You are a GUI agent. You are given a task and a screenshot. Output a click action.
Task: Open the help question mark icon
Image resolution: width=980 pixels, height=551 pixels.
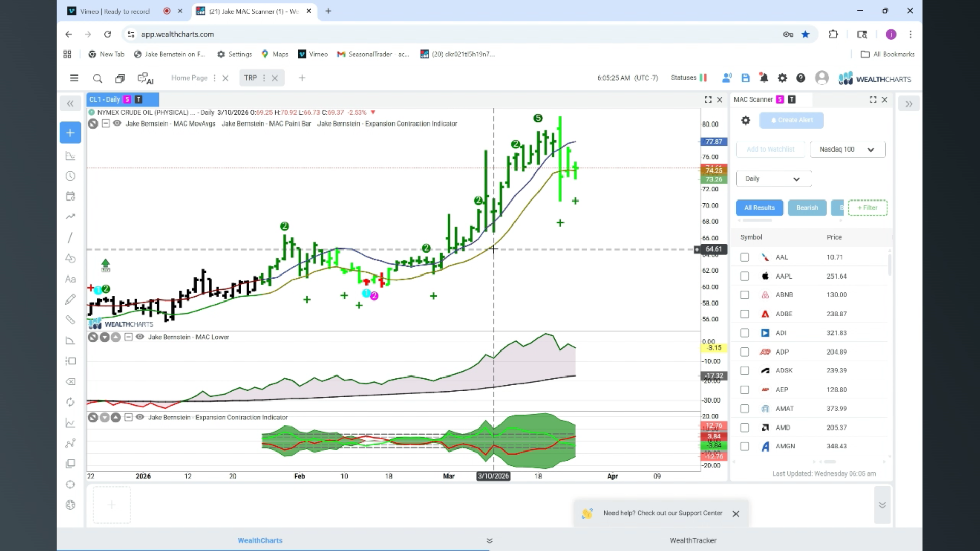point(801,78)
